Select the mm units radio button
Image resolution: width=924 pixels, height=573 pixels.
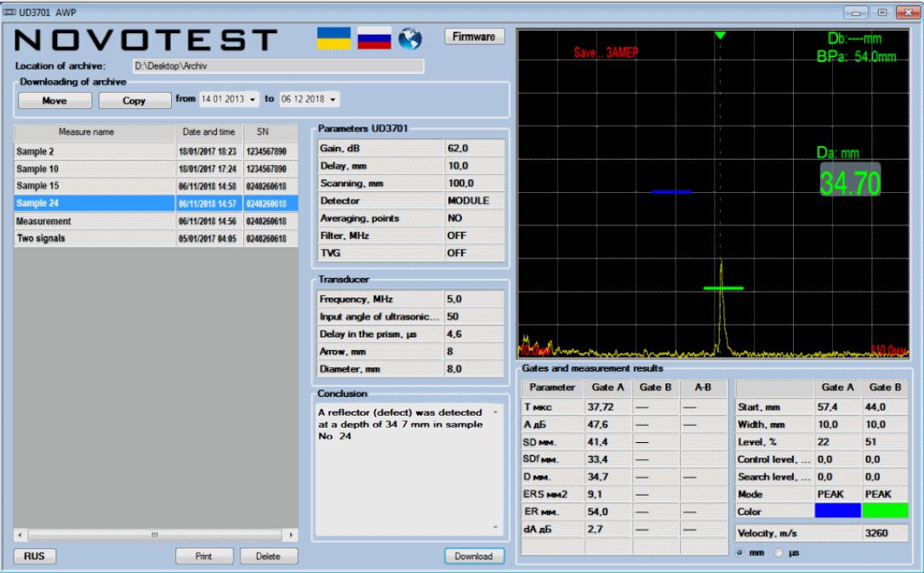(x=740, y=553)
